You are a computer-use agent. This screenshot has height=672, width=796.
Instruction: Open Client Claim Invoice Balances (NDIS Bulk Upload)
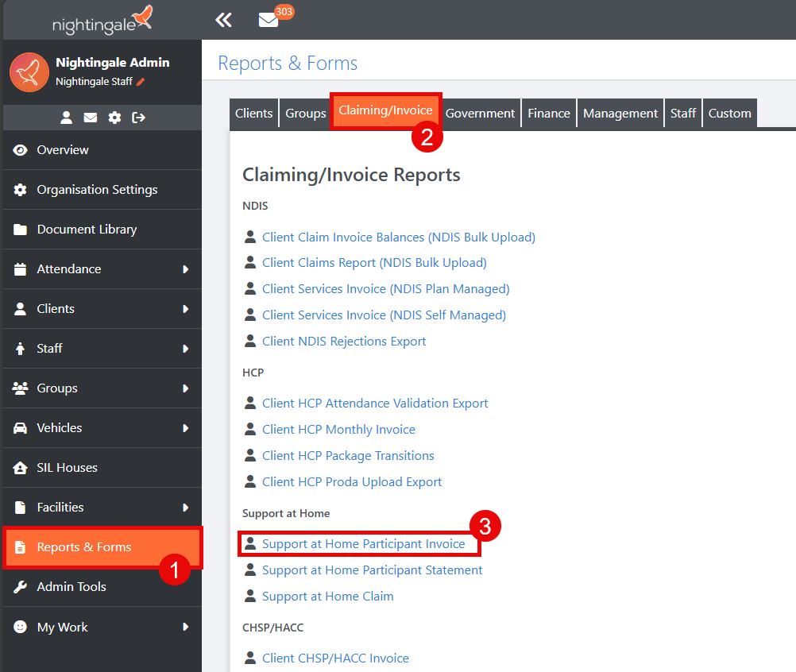(399, 237)
